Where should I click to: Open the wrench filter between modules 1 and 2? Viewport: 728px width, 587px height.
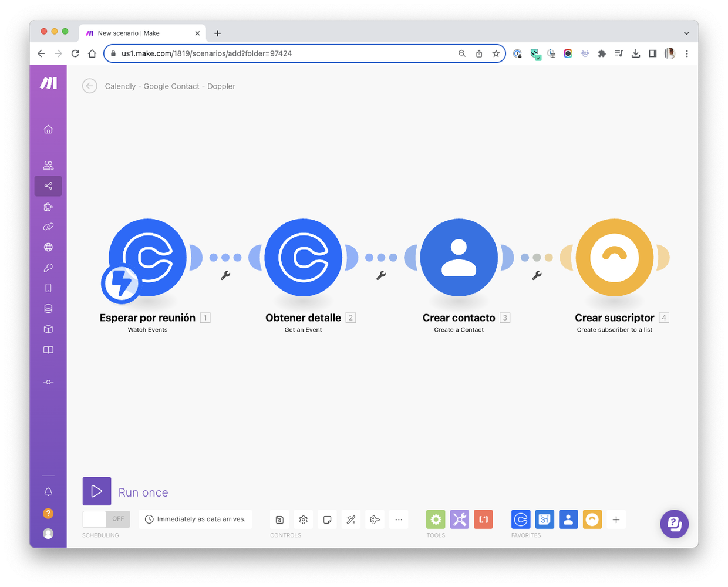click(225, 275)
